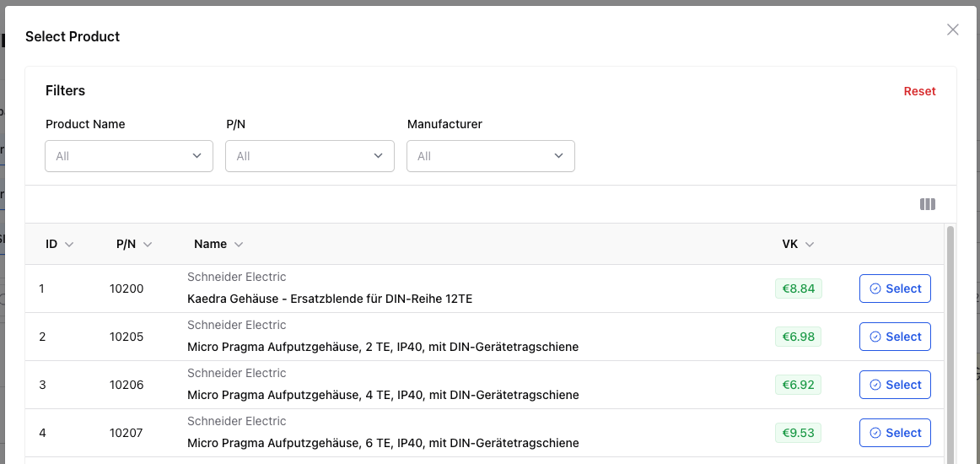Select product with P/N 10205
The image size is (980, 464).
point(895,337)
